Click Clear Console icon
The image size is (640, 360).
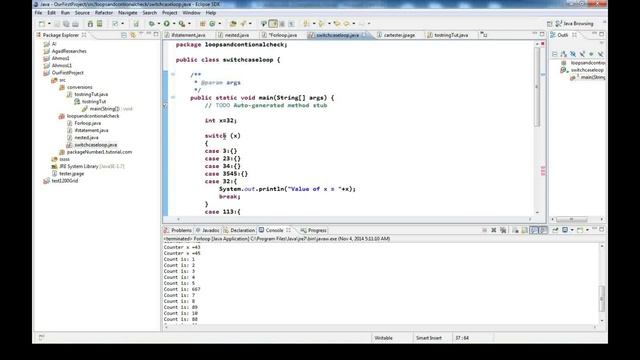pos(516,230)
